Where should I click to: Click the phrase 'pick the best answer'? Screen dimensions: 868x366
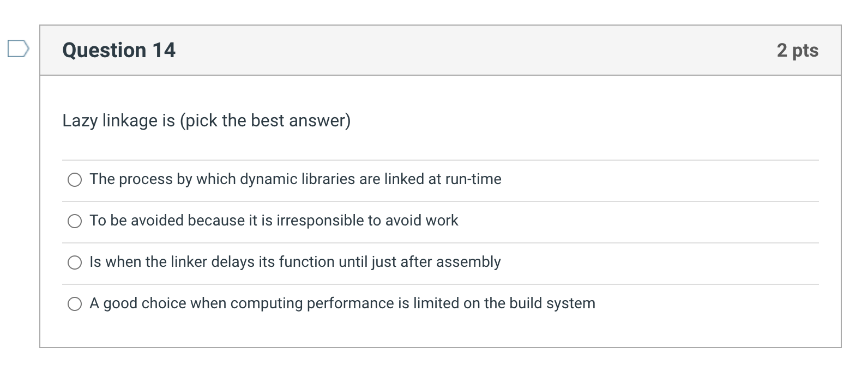coord(266,120)
